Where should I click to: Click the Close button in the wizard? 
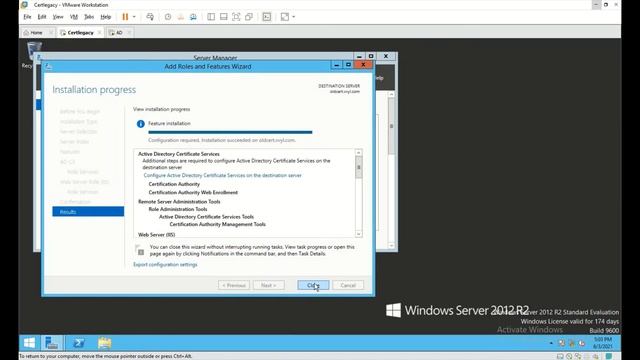pyautogui.click(x=313, y=285)
